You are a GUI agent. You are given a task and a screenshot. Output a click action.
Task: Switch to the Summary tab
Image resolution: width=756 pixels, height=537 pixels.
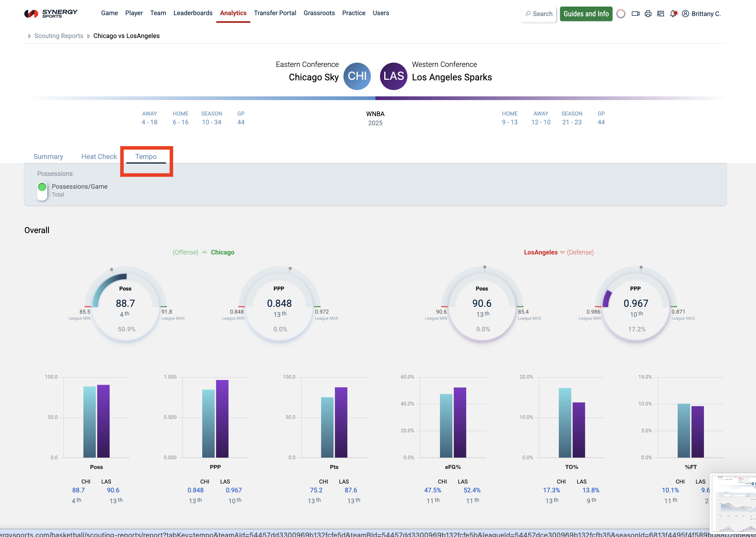click(48, 157)
